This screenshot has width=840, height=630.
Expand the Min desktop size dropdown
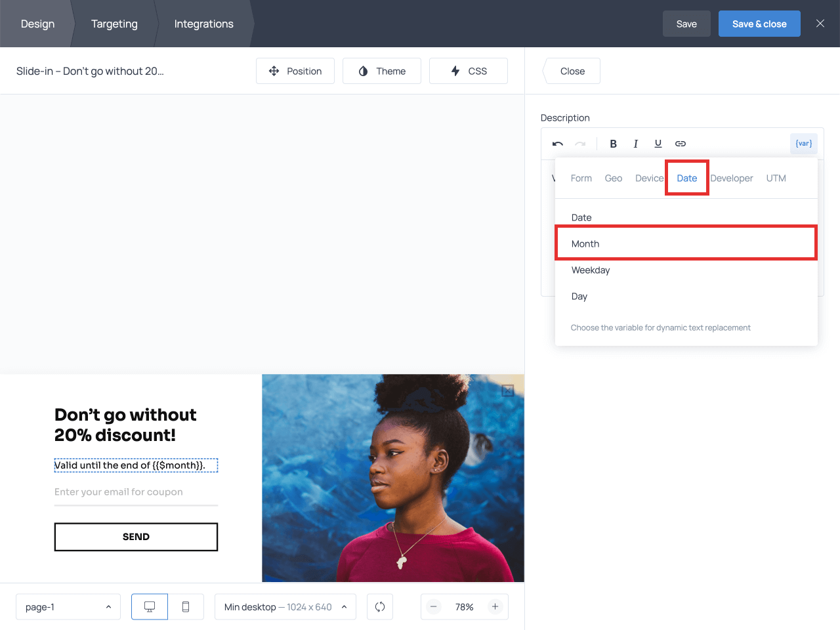285,607
